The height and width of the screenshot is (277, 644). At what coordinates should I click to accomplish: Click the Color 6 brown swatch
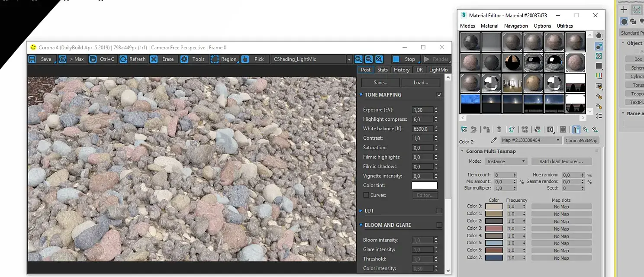point(494,250)
